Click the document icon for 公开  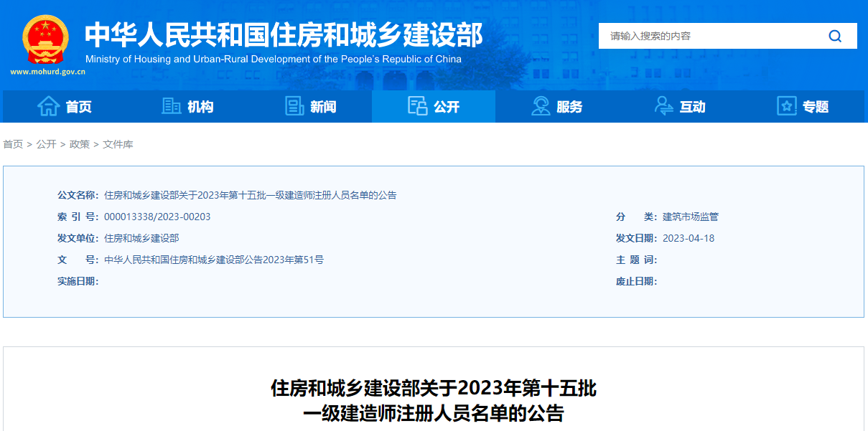point(417,106)
